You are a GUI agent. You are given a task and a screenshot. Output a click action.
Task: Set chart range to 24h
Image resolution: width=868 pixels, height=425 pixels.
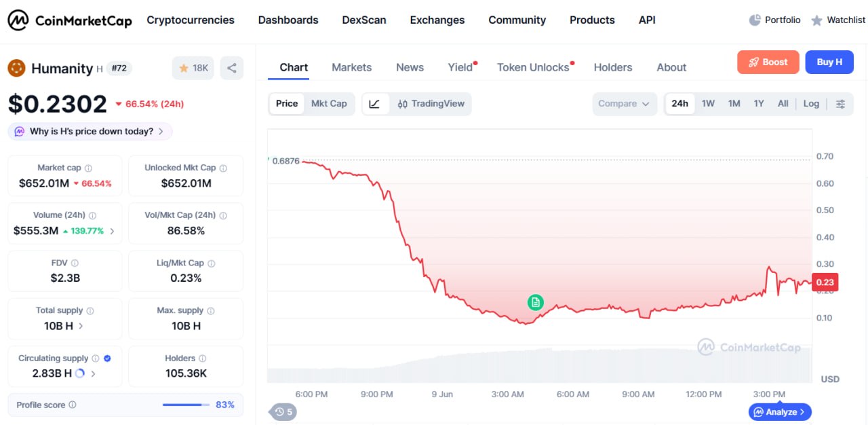point(679,104)
